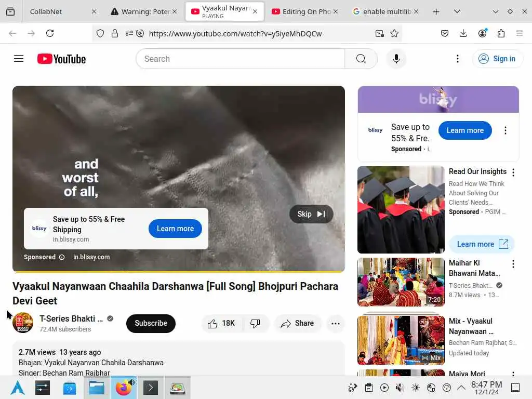This screenshot has height=399, width=532.
Task: Click the search magnifier button
Action: 361,59
